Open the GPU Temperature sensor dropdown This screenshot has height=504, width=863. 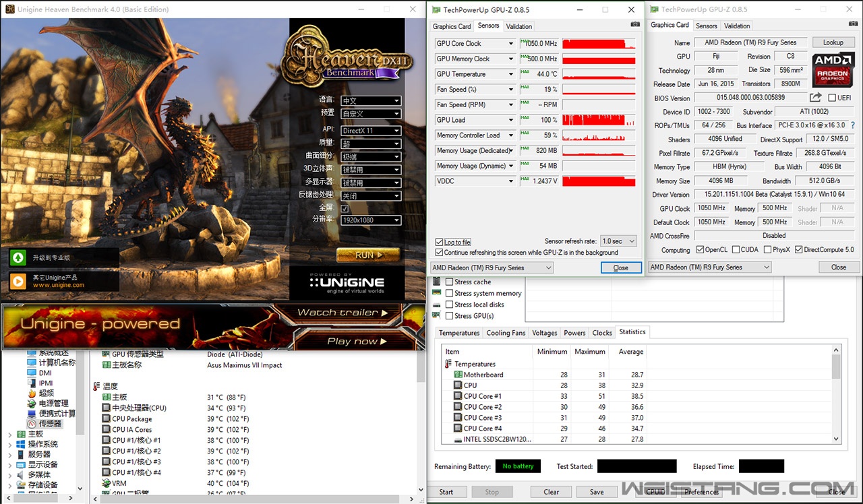point(510,74)
